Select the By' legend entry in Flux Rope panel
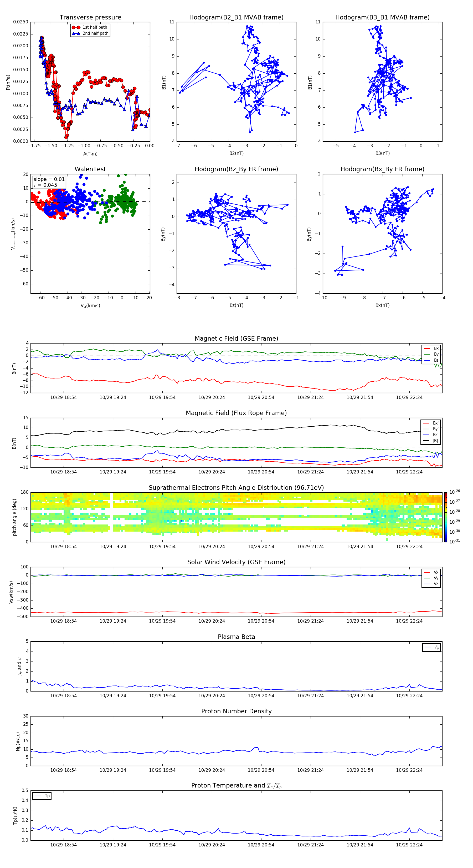 tap(431, 429)
